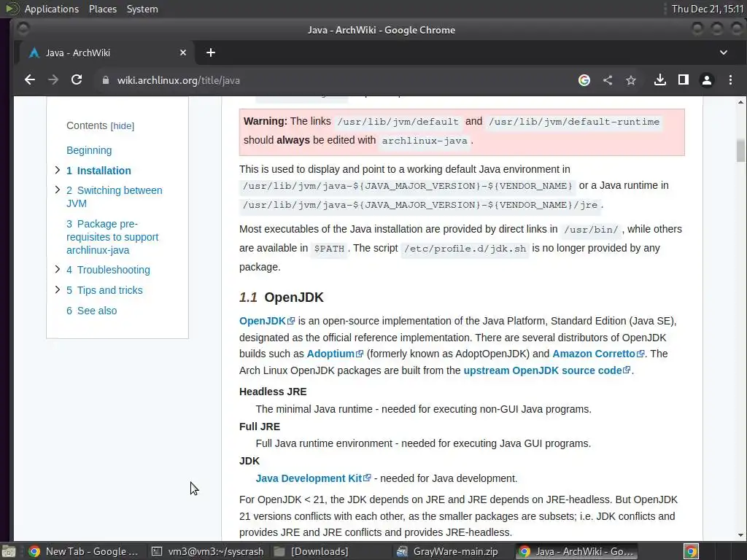Share this page using share icon

tap(608, 80)
